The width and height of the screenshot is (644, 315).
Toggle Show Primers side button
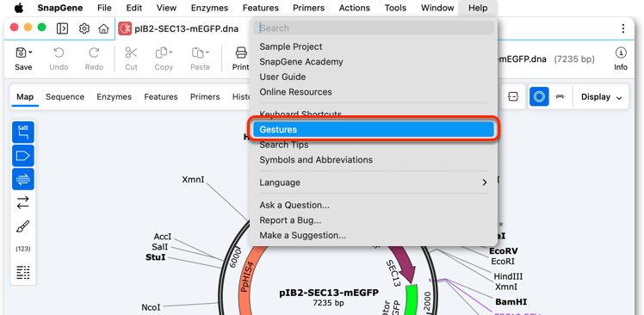pos(23,179)
